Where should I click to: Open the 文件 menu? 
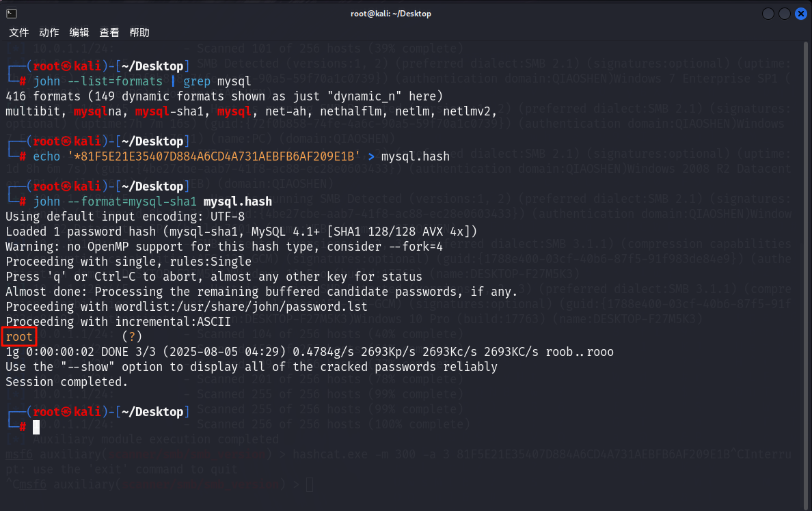tap(18, 33)
